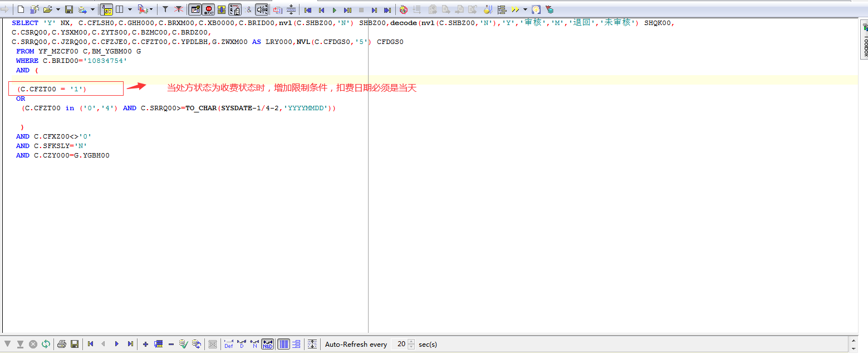Go to first record in grid
Image resolution: width=868 pixels, height=354 pixels.
pos(90,344)
